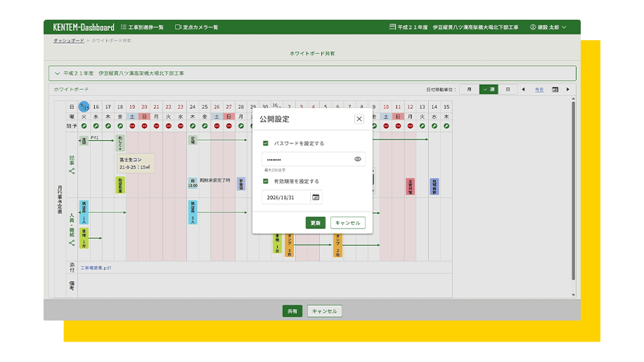Image resolution: width=644 pixels, height=362 pixels.
Task: Click the green status icon under day 18
Action: 120,126
